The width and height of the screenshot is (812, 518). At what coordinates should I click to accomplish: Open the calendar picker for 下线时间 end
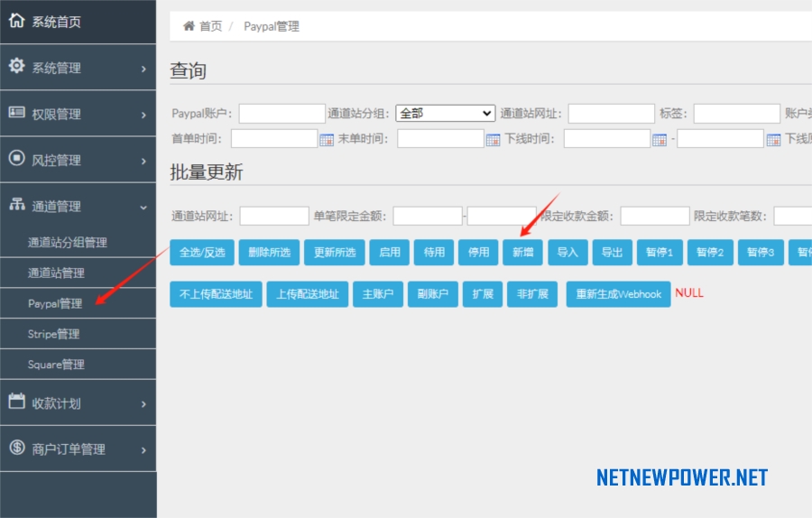click(773, 139)
